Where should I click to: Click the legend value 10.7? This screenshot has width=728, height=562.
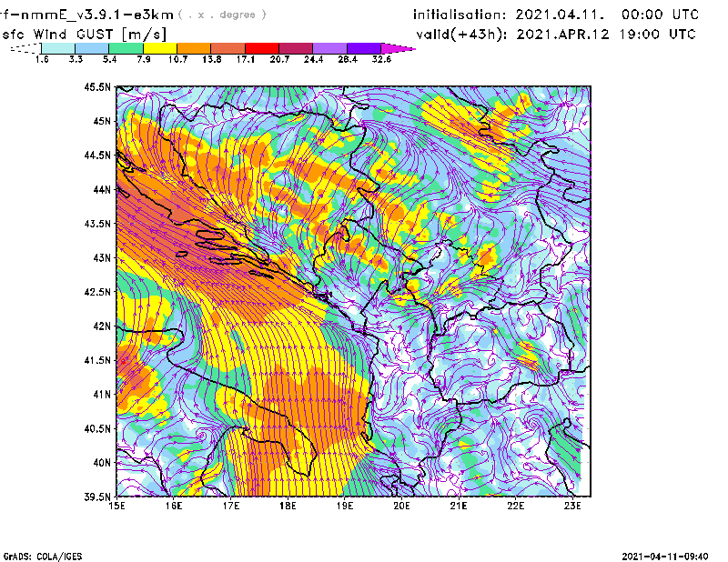point(177,59)
